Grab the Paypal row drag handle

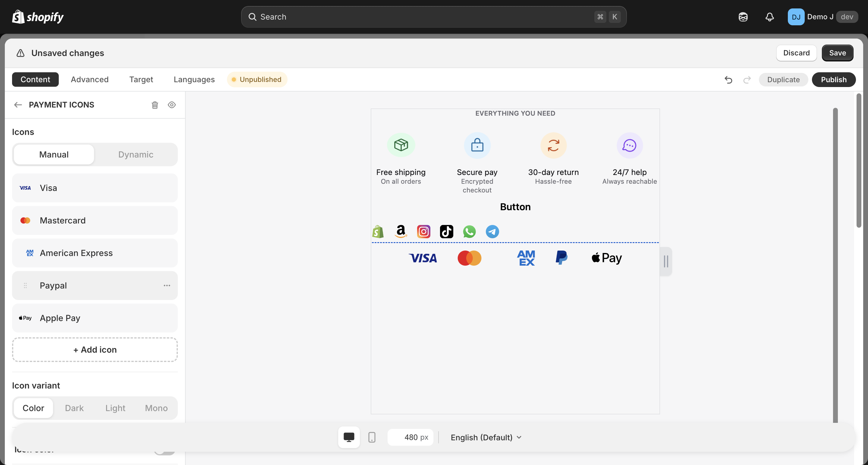coord(25,286)
